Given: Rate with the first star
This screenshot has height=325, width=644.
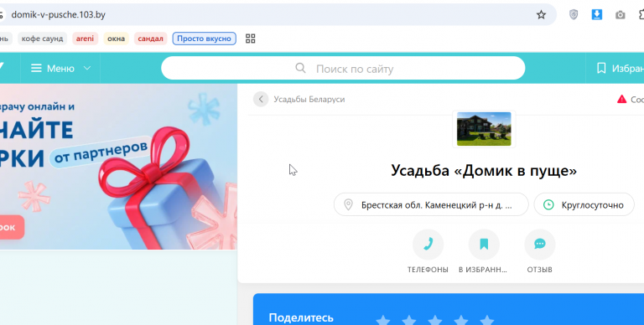Looking at the screenshot, I should pyautogui.click(x=383, y=320).
